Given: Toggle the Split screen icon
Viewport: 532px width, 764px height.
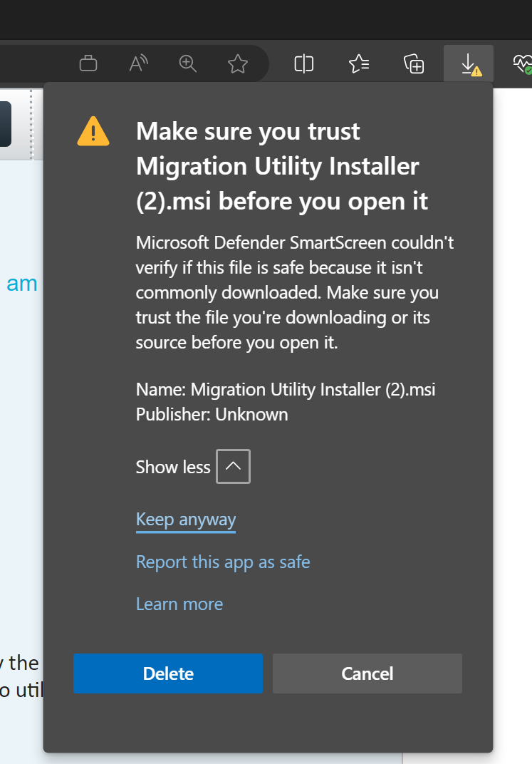Looking at the screenshot, I should point(303,64).
